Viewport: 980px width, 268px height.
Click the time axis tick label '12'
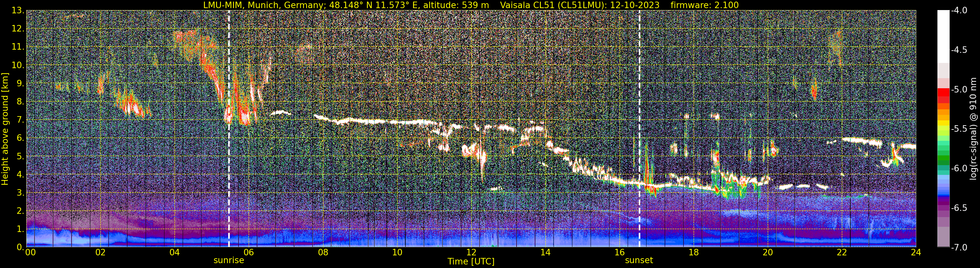tap(471, 252)
